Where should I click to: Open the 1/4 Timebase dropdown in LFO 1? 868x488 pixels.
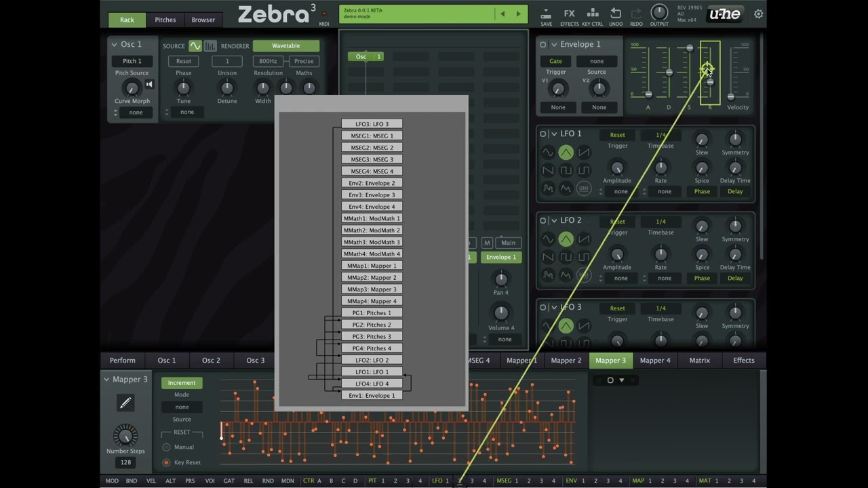(x=660, y=135)
